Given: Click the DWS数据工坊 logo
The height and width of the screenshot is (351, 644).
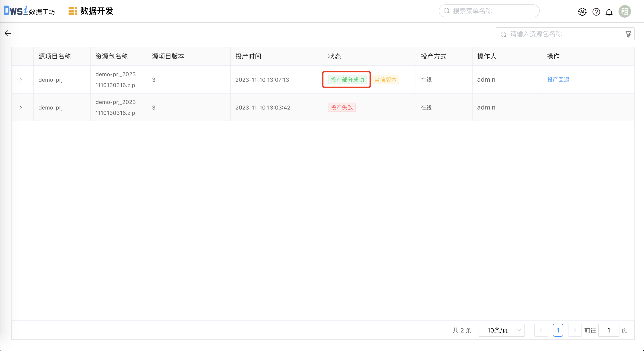Looking at the screenshot, I should coord(29,11).
